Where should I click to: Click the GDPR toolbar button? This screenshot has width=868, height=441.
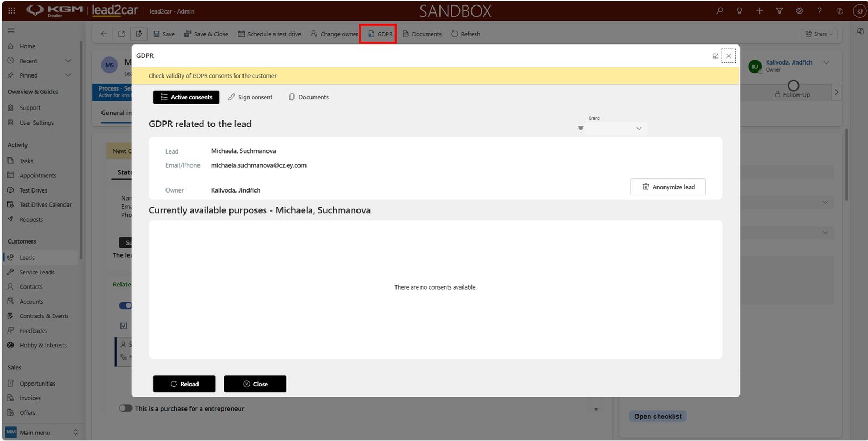[x=380, y=34]
